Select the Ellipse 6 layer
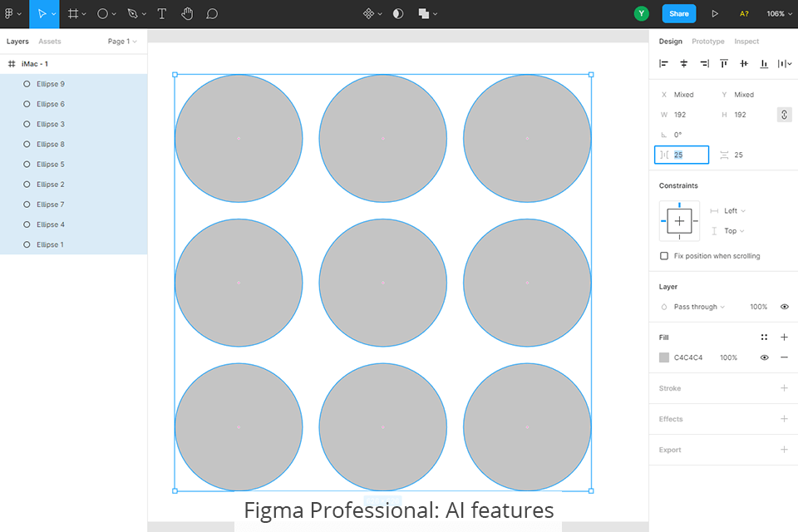 coord(74,104)
